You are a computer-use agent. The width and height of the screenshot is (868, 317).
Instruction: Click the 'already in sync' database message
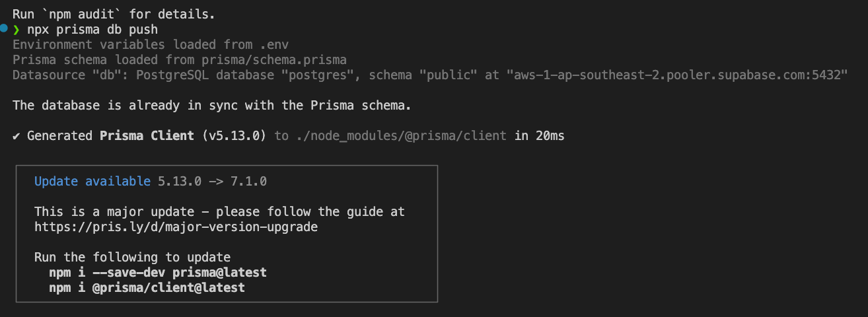212,105
